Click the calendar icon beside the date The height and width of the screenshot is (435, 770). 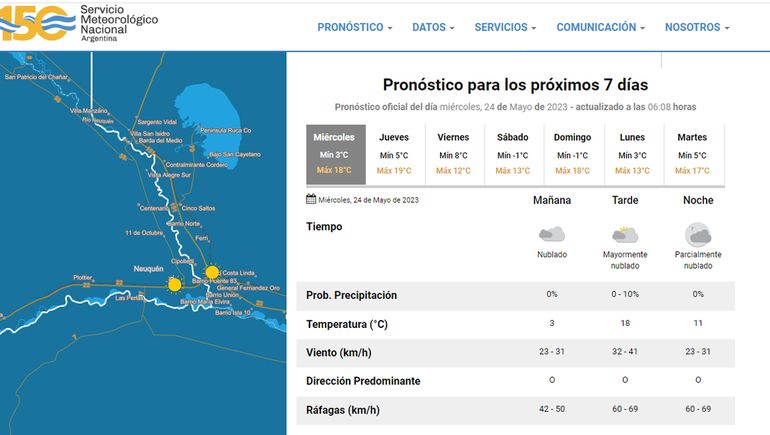tap(311, 200)
